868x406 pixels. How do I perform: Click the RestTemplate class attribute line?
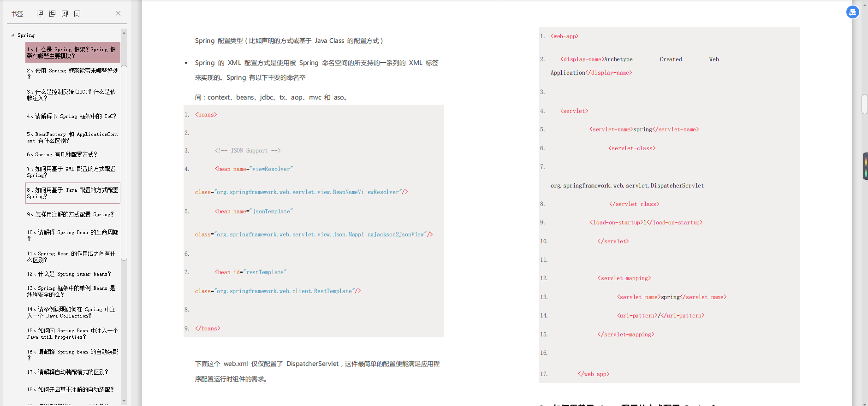(278, 291)
